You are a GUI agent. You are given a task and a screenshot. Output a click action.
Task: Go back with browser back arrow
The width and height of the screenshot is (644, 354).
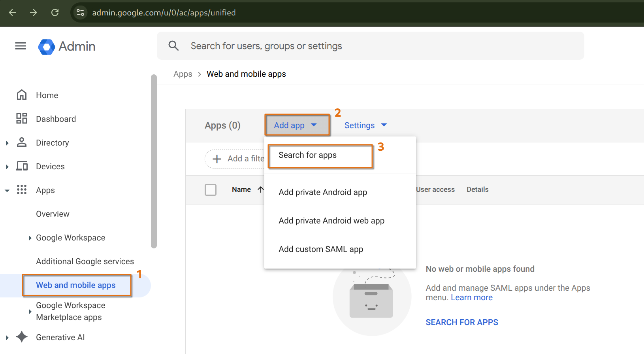click(12, 13)
